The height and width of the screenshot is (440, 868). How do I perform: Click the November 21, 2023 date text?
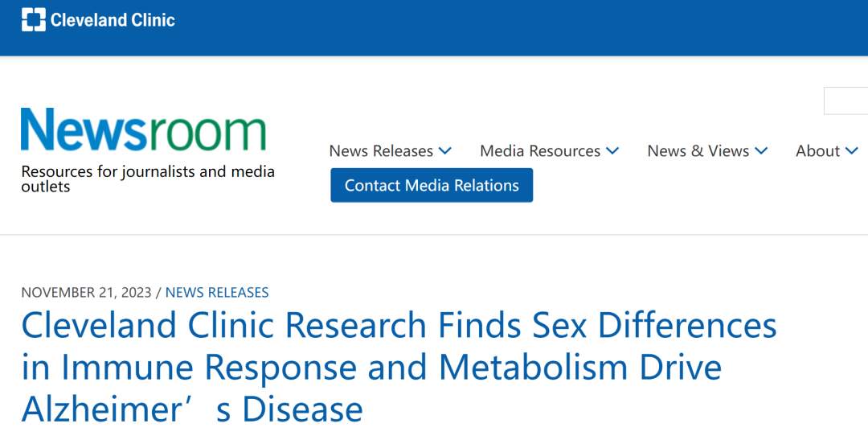click(x=86, y=293)
